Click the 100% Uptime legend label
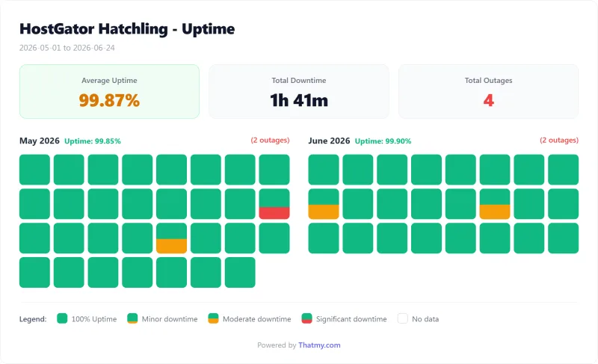This screenshot has width=598, height=364. coord(94,319)
